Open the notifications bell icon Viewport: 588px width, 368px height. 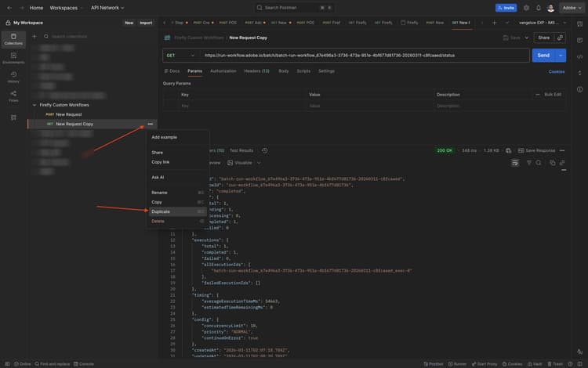pyautogui.click(x=539, y=8)
